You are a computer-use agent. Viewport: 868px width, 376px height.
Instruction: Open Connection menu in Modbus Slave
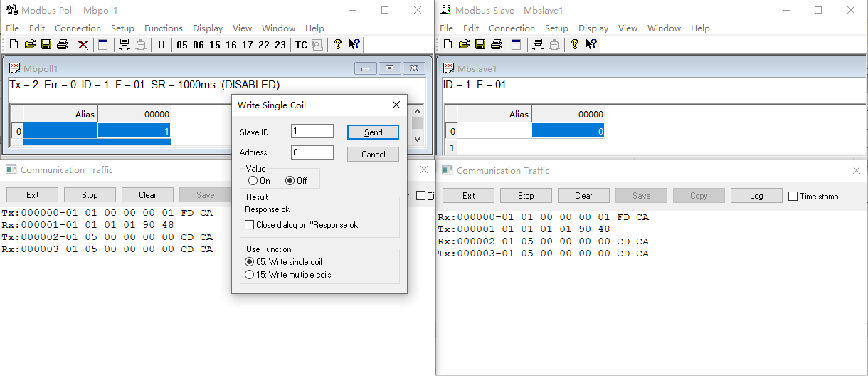coord(512,28)
